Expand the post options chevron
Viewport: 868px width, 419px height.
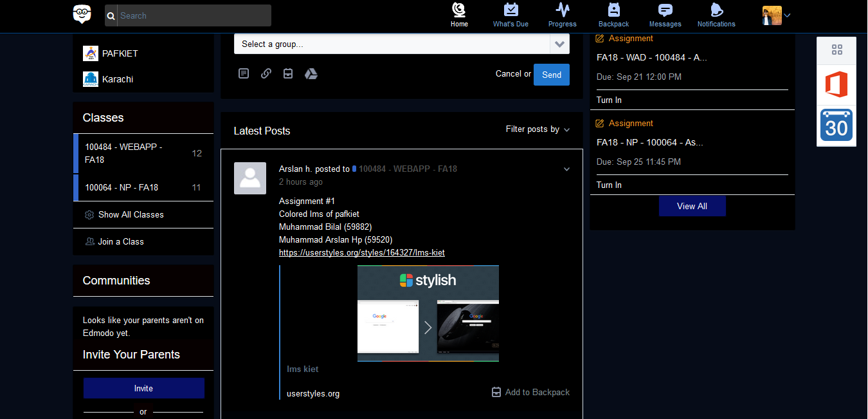click(x=566, y=169)
